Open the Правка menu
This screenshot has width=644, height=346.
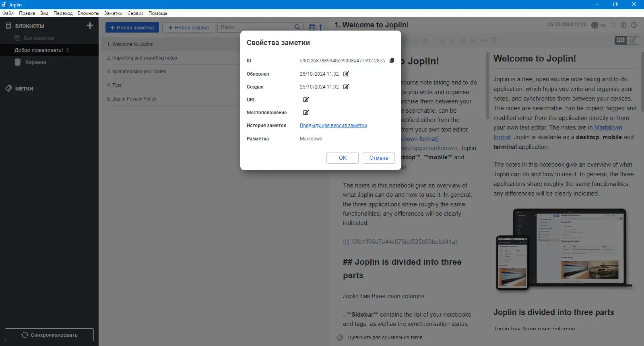(x=27, y=13)
